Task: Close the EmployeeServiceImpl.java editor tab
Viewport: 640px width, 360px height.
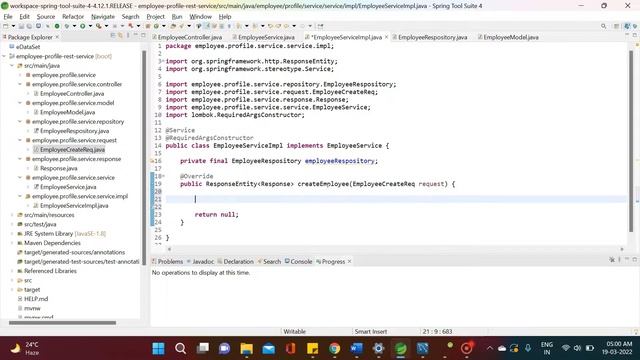Action: point(387,37)
